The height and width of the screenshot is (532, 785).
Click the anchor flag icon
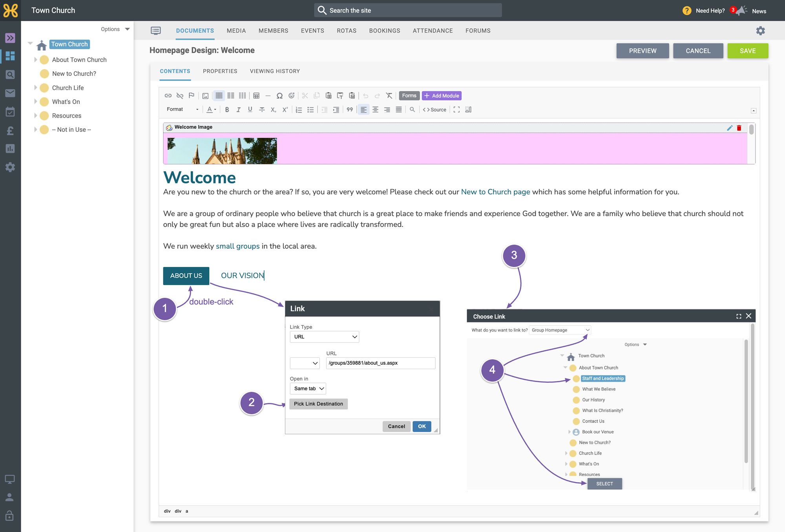click(192, 95)
